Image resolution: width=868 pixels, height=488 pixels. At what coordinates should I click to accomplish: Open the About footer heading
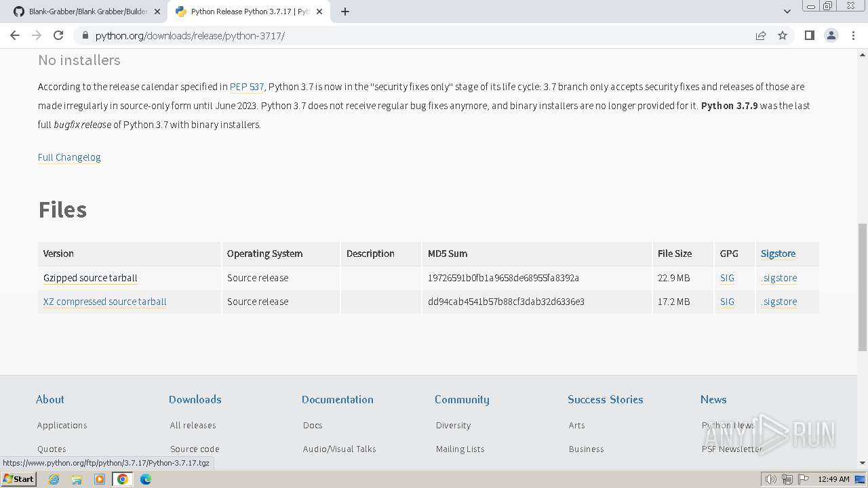coord(50,399)
